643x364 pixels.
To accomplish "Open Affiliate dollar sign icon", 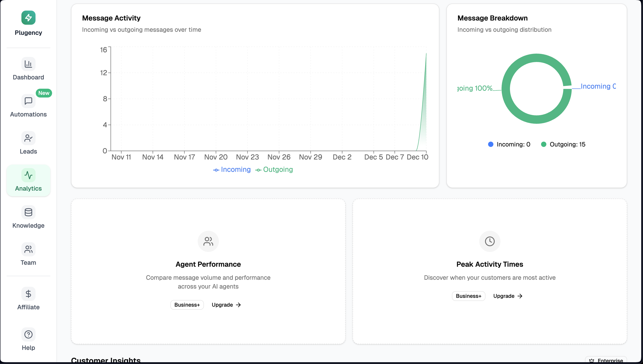I will tap(28, 294).
